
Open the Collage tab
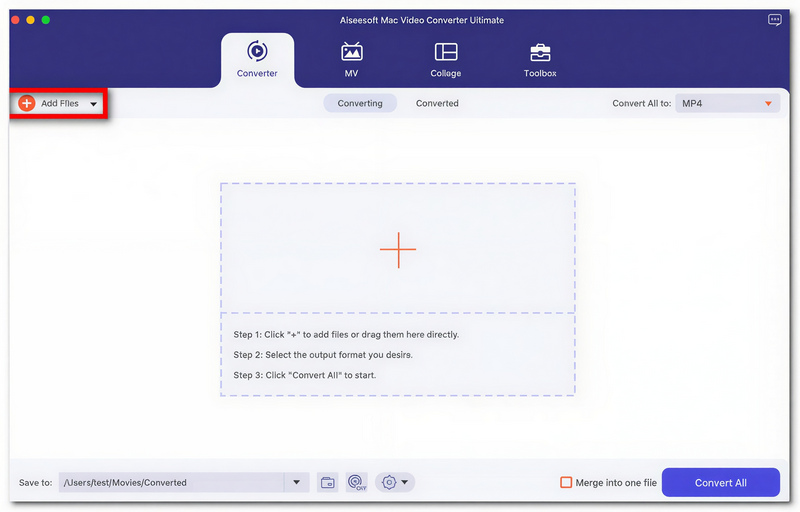[x=445, y=60]
